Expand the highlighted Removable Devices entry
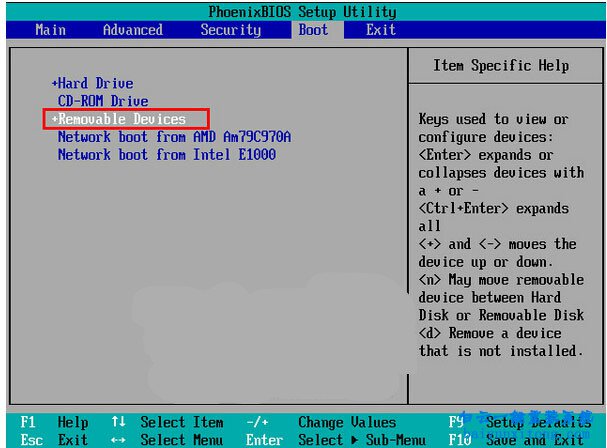607x448 pixels. pos(121,119)
